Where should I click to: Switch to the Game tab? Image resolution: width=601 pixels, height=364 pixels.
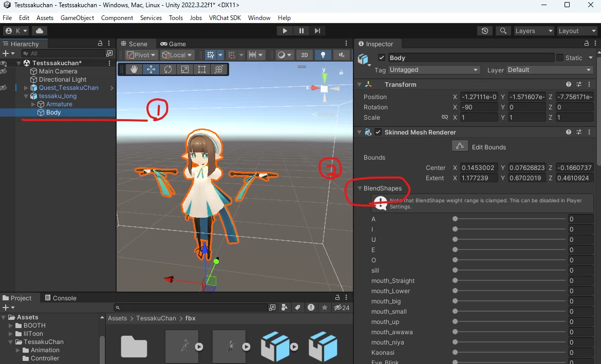click(173, 44)
